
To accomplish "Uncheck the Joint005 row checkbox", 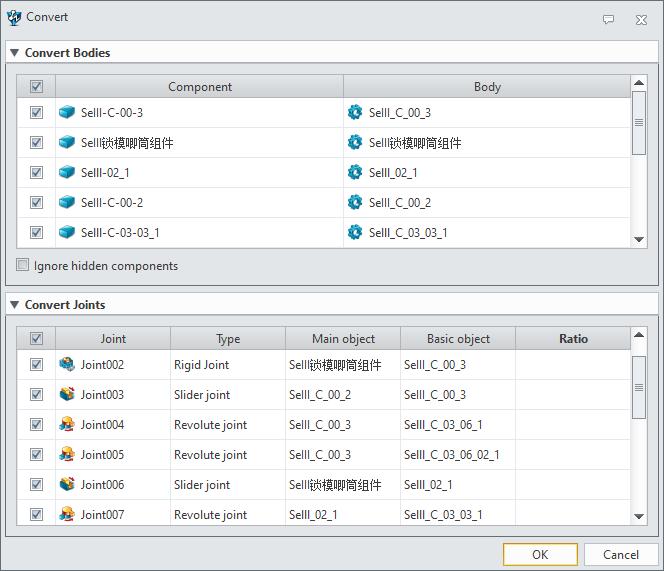I will [37, 455].
